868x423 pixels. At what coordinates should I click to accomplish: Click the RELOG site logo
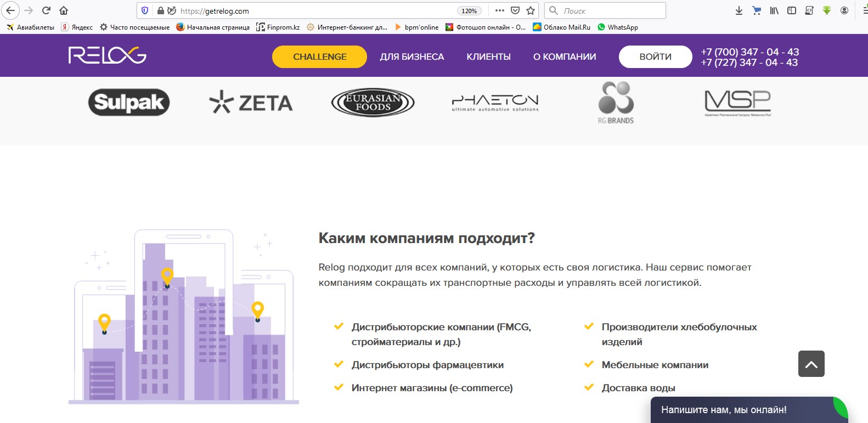click(108, 55)
